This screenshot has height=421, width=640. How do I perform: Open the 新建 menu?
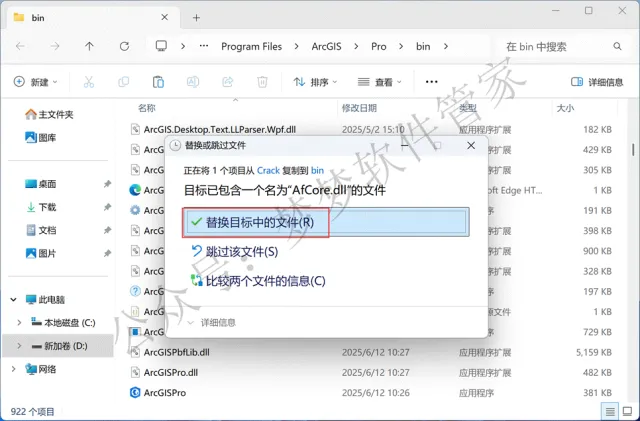pyautogui.click(x=36, y=82)
